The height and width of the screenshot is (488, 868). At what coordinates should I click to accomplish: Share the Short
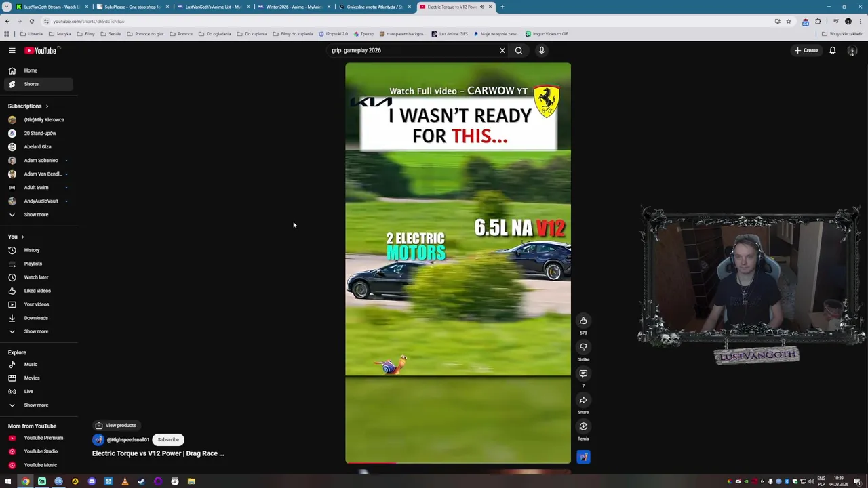(583, 400)
